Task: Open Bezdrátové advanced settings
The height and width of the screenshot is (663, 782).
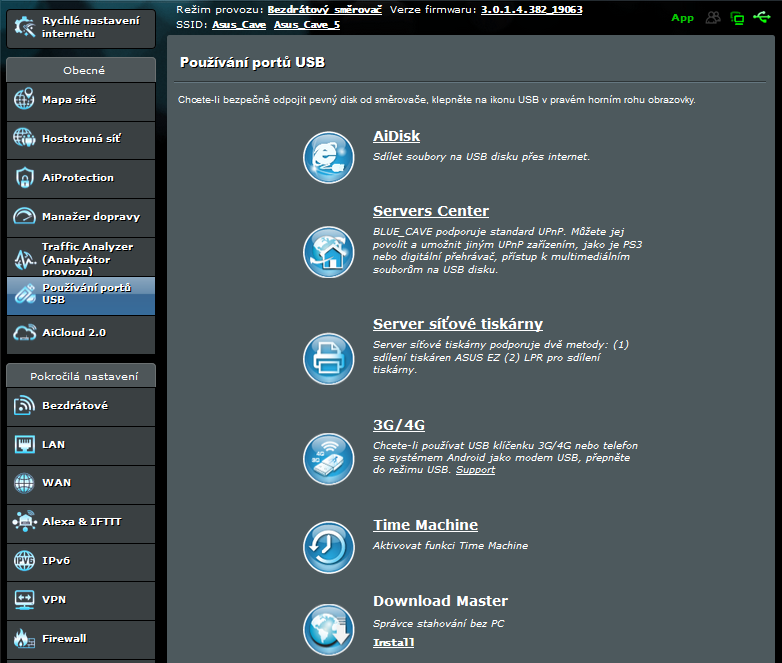Action: (x=80, y=406)
